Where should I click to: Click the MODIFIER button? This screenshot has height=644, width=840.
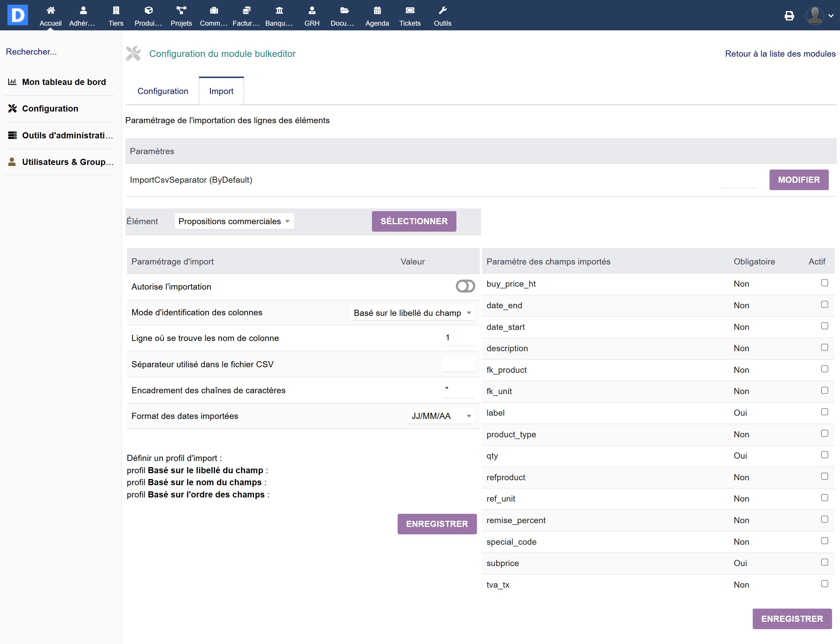click(x=799, y=180)
